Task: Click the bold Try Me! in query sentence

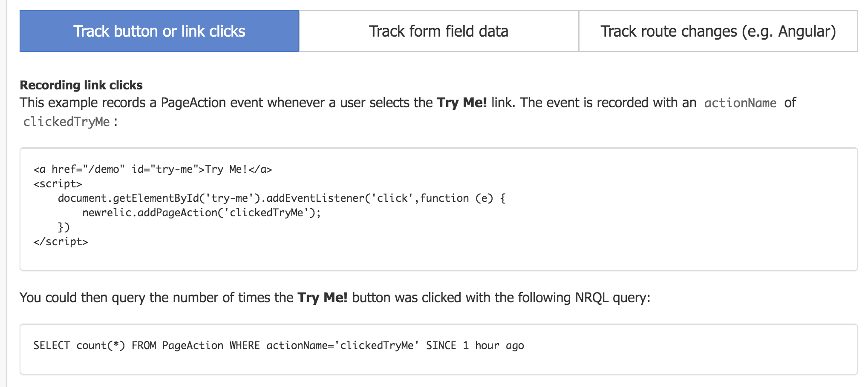Action: click(x=323, y=297)
